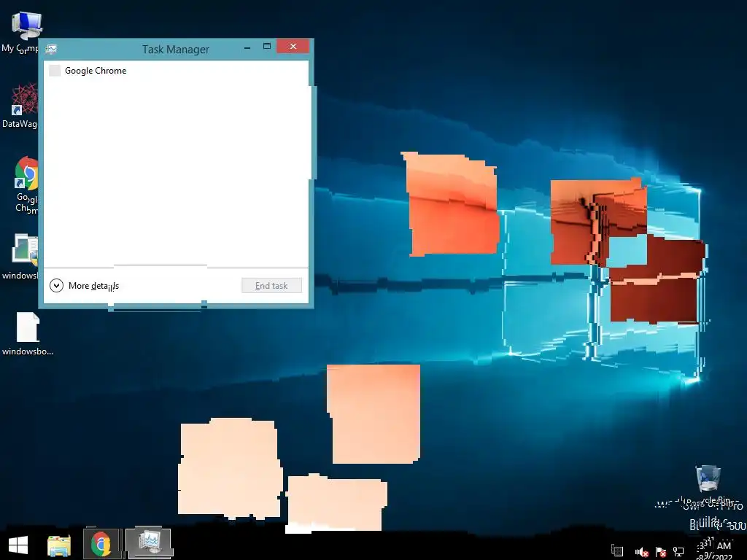
Task: Open File Explorer from the taskbar
Action: [59, 545]
